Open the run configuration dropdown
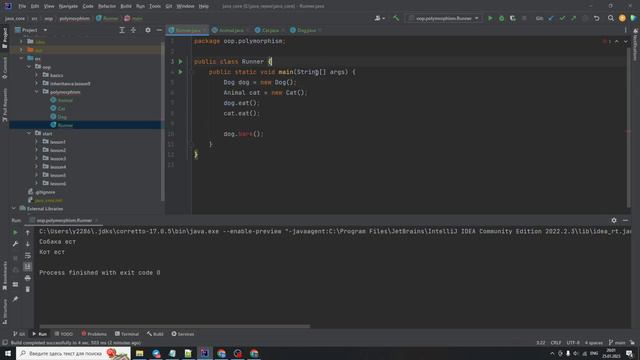This screenshot has width=640, height=360. point(444,18)
